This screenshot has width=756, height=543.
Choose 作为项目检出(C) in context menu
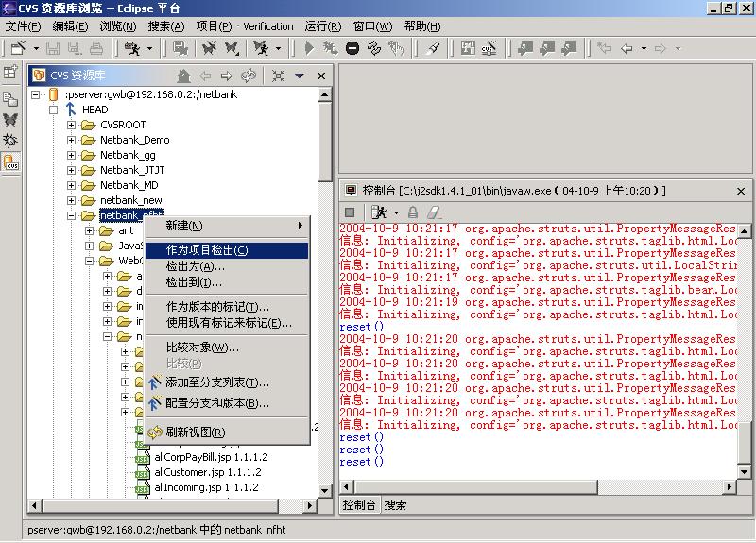point(227,250)
